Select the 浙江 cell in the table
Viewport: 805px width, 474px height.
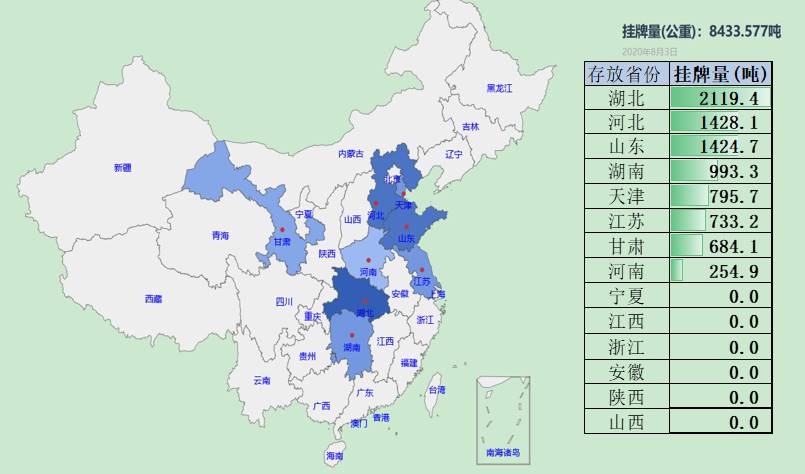click(627, 347)
